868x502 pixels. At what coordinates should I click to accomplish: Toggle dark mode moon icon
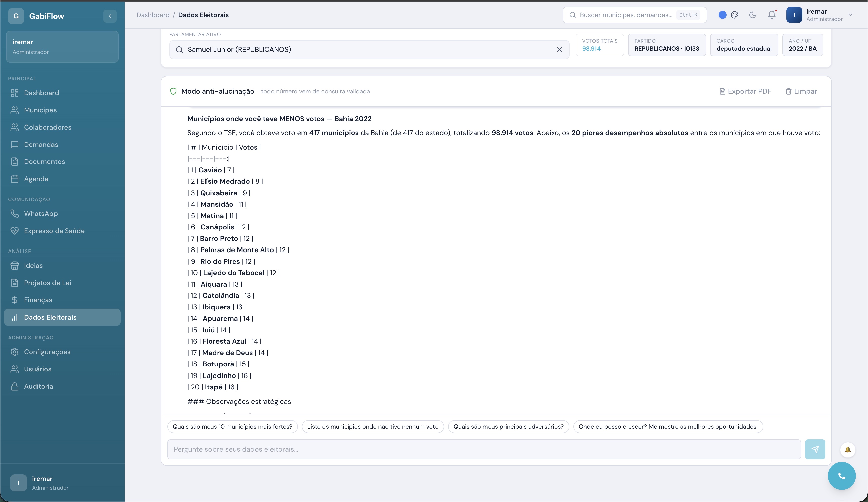tap(753, 15)
